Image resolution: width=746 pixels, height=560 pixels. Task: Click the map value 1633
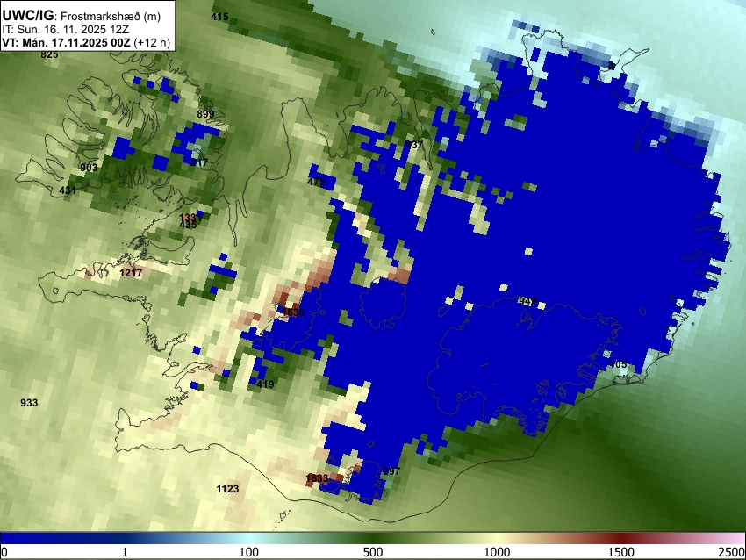(317, 478)
